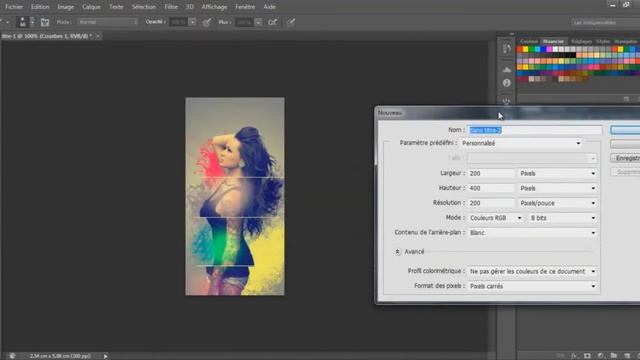Create new group folder icon
Screen dimensions: 640x360
click(613, 356)
